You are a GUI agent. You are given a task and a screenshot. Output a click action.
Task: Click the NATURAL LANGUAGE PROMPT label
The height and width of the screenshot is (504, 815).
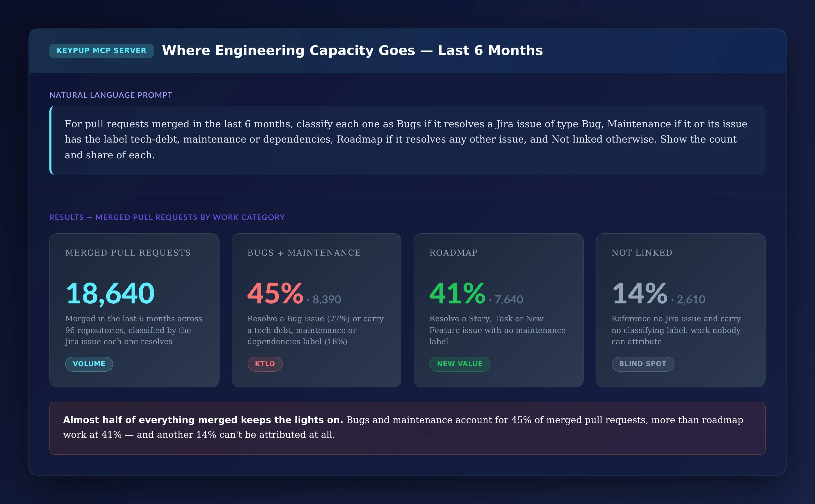111,95
